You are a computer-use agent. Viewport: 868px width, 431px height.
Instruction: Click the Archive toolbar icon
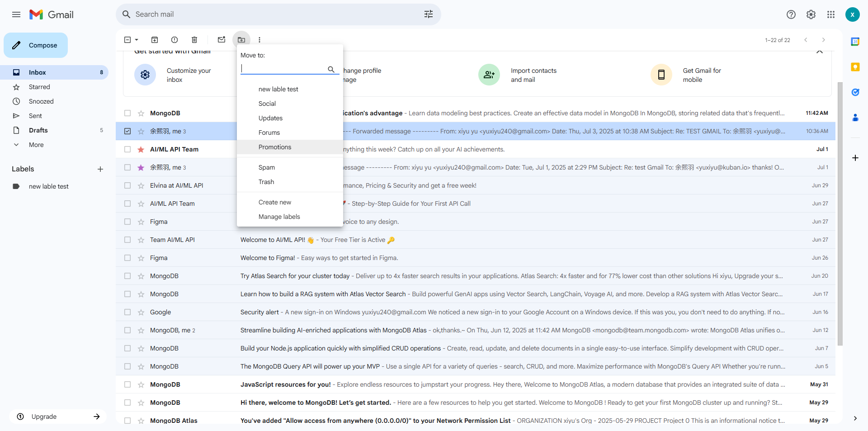click(155, 40)
